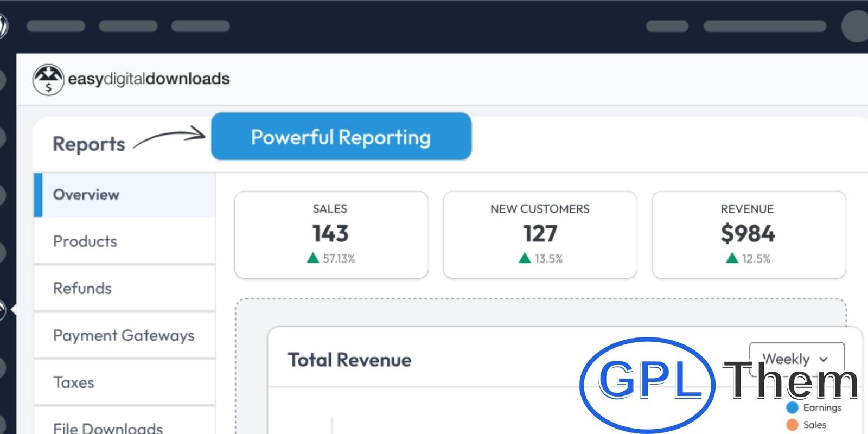Click the orange Sales legend dot
This screenshot has height=434, width=868.
[x=793, y=425]
